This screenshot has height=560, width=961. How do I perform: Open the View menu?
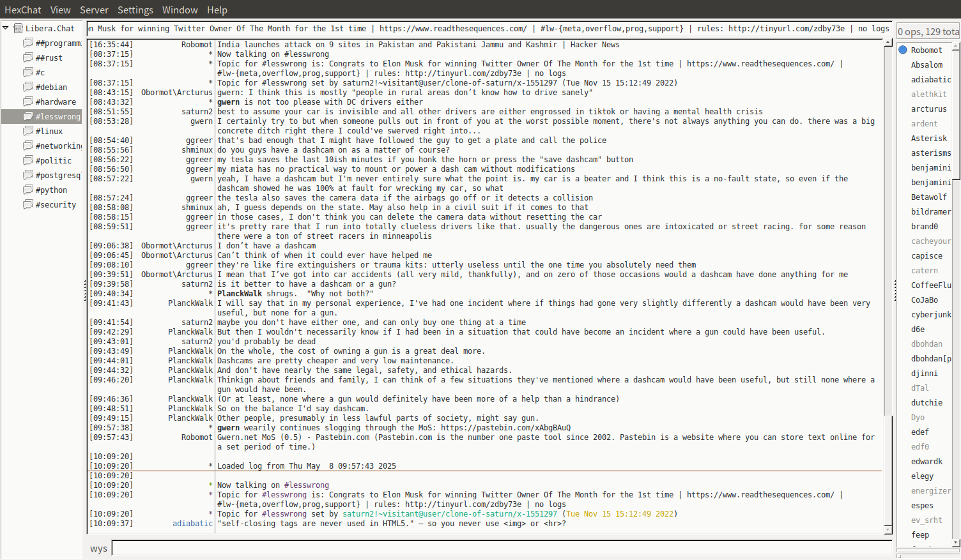point(61,10)
